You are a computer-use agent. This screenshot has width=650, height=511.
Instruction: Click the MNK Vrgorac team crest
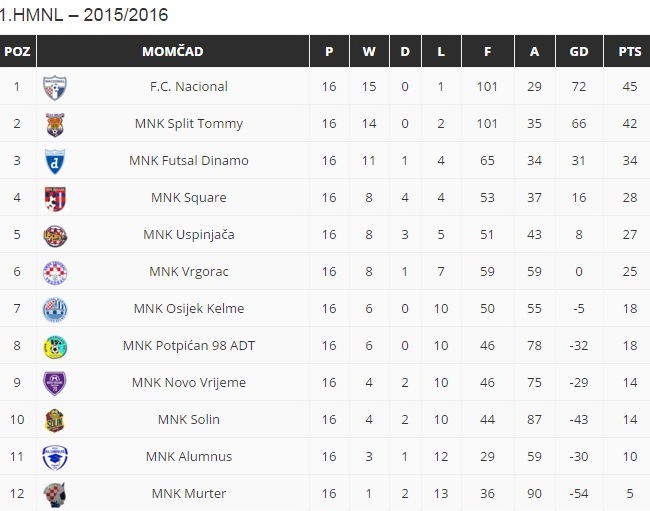pos(55,272)
